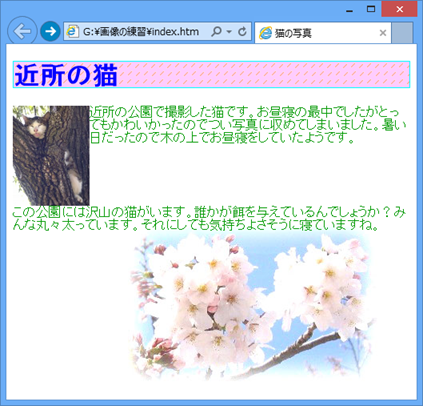Screen dimensions: 423x406
Task: Close the 猫の写真 tab
Action: [383, 33]
